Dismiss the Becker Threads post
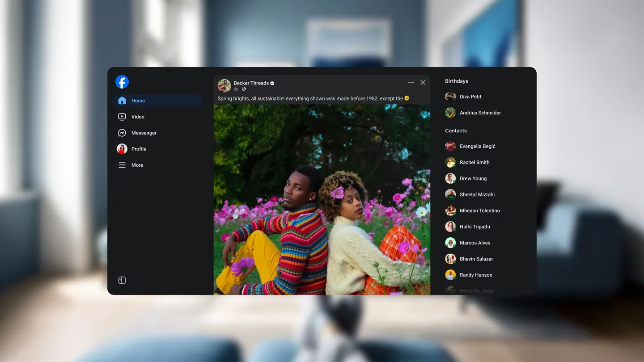 pos(423,83)
